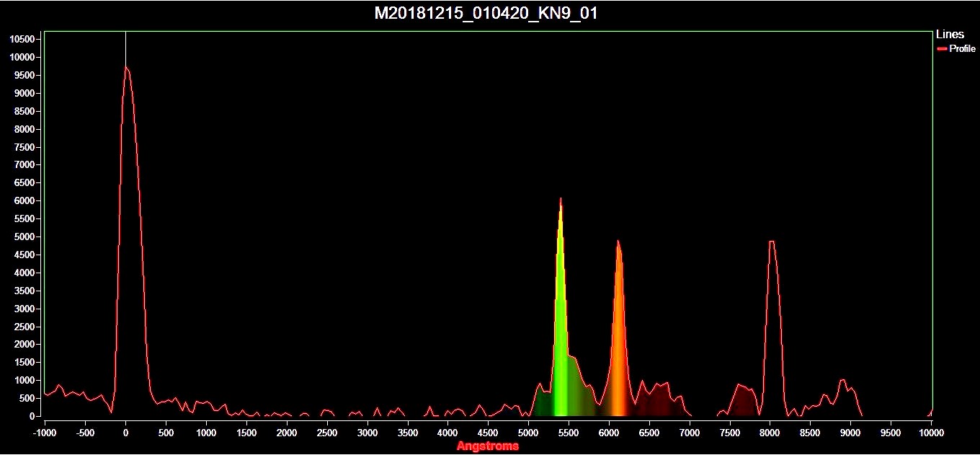This screenshot has height=455, width=980.
Task: Click the top of the zero-order peak
Action: coord(126,68)
